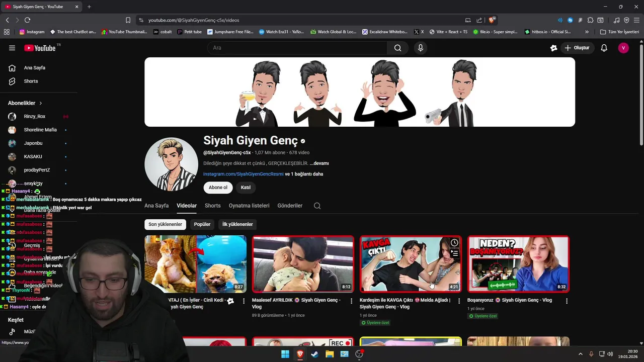Open the Oluştur create menu
Viewport: 644px width, 362px height.
(577, 48)
